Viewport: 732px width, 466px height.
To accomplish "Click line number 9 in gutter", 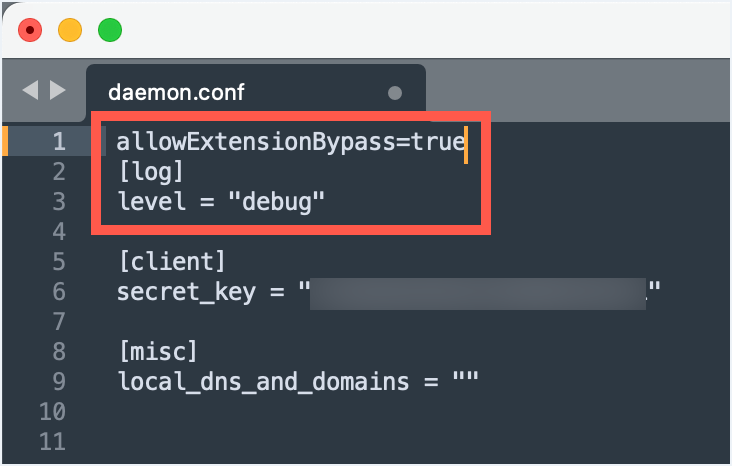I will click(59, 381).
